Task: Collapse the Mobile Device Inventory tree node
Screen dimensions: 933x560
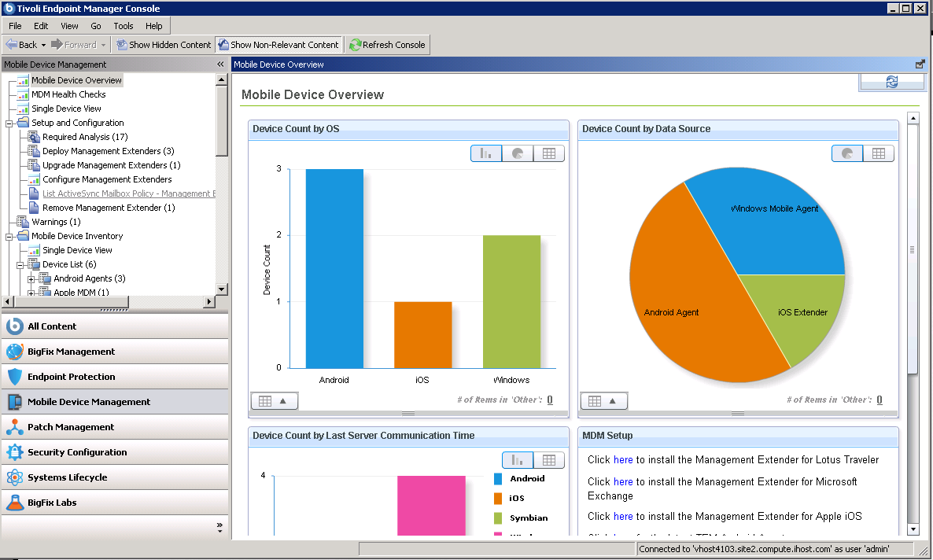Action: (x=9, y=237)
